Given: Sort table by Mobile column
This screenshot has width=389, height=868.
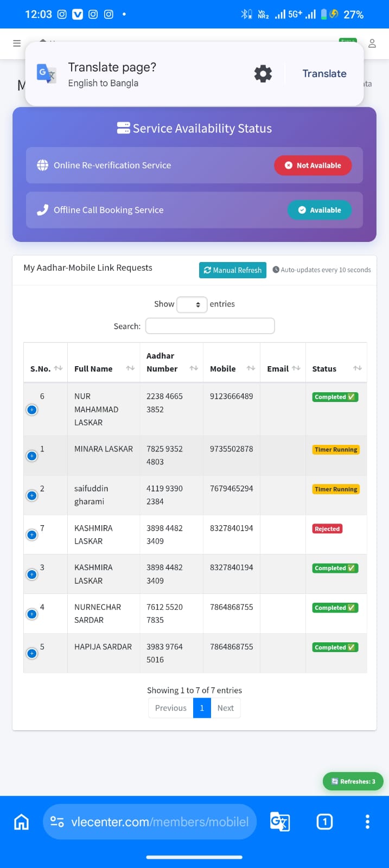Looking at the screenshot, I should tap(232, 369).
